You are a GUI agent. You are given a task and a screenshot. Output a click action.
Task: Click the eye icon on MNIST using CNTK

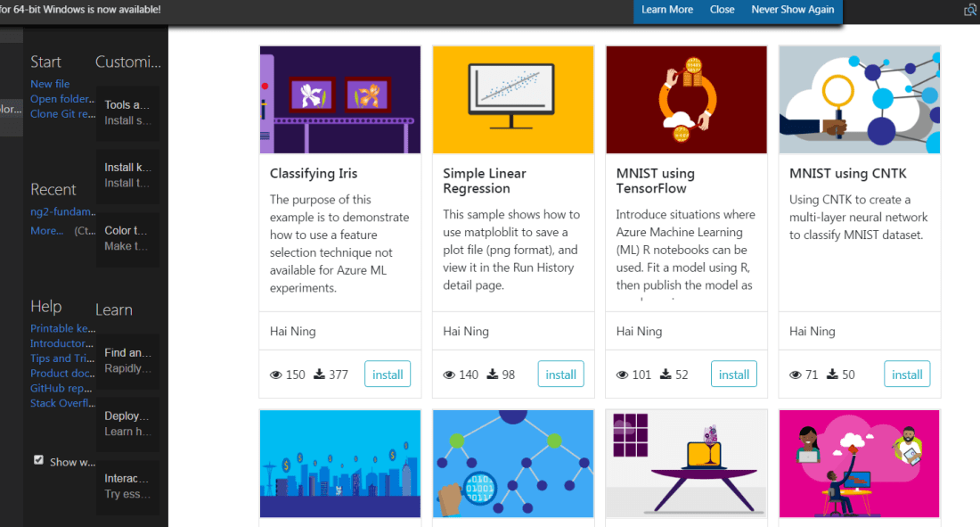796,375
